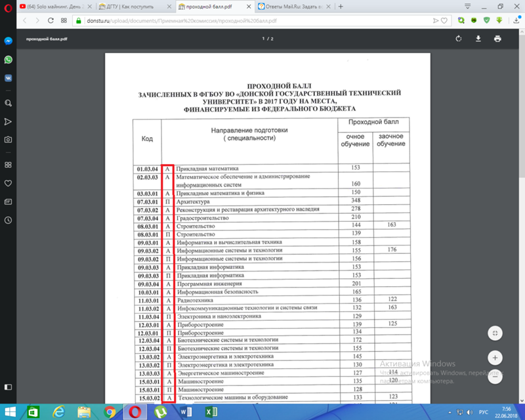The image size is (525, 420).
Task: Click the green security padlock in the address bar
Action: (79, 21)
